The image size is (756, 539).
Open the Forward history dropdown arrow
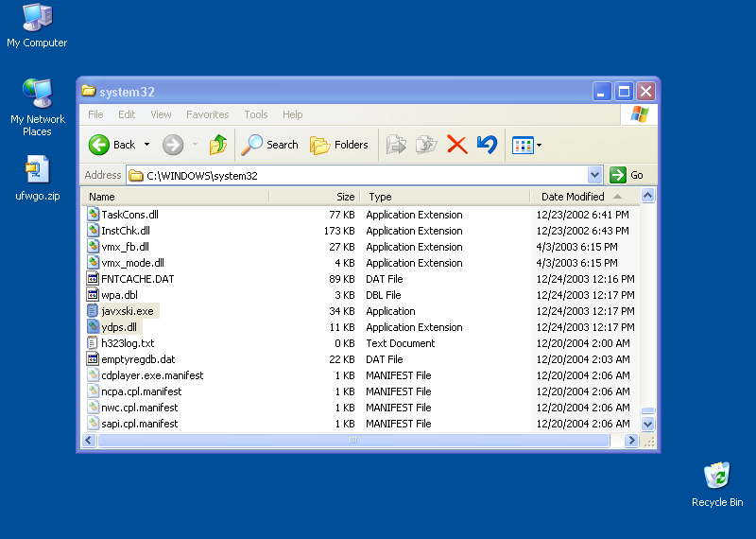pos(195,145)
